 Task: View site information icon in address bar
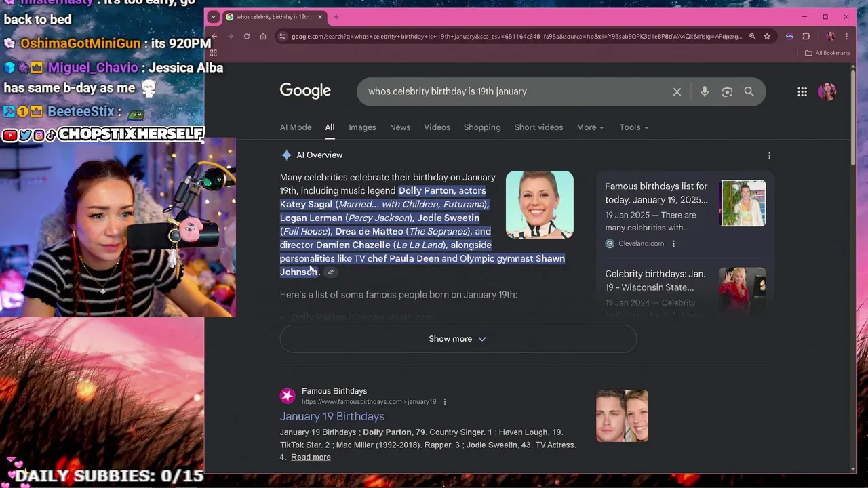[282, 37]
